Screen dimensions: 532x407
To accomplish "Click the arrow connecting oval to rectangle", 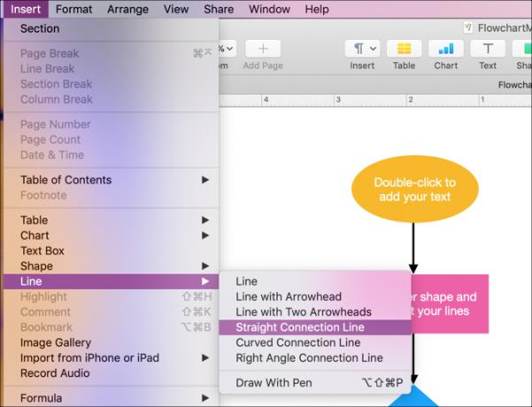I will [413, 249].
